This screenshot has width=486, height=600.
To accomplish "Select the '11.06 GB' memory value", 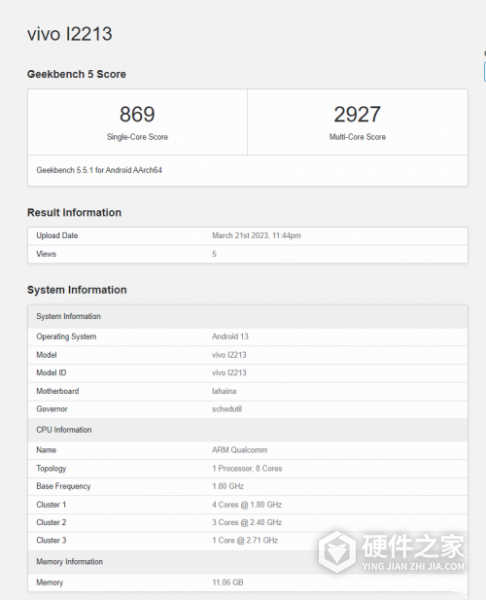I will pyautogui.click(x=228, y=582).
